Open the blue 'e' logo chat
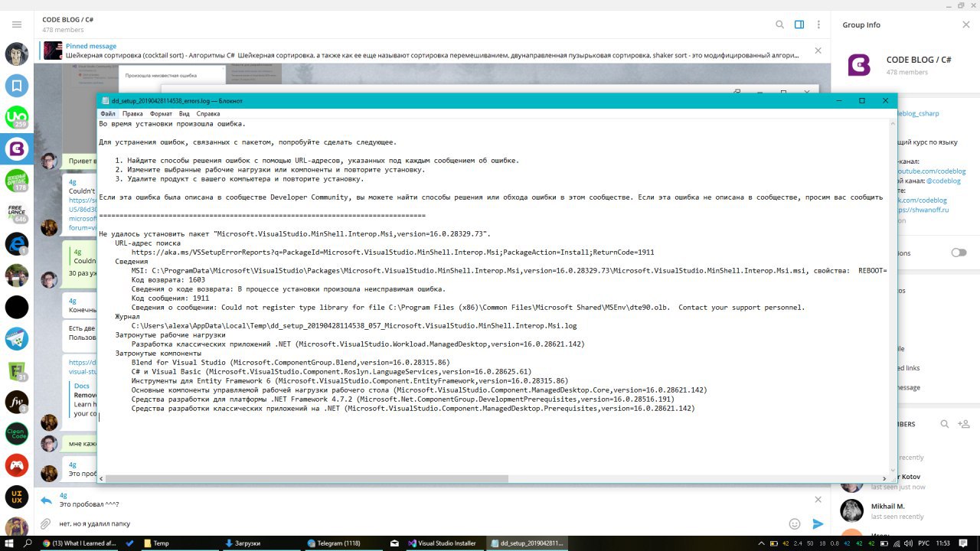Image resolution: width=980 pixels, height=551 pixels. pyautogui.click(x=17, y=243)
